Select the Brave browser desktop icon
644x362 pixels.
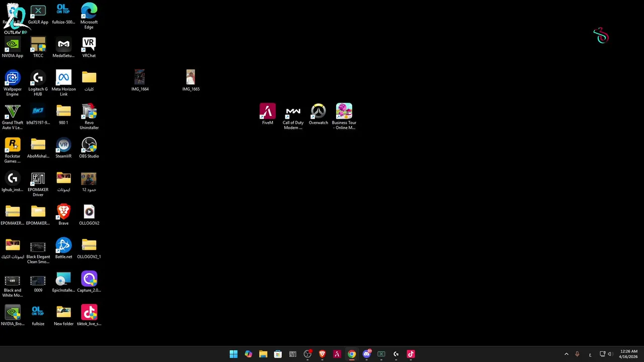tap(63, 216)
